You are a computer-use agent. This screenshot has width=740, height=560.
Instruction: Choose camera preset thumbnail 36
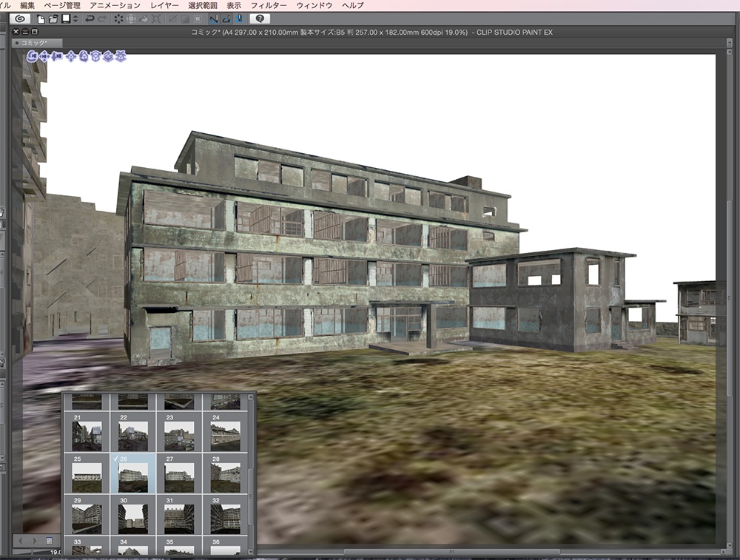(225, 546)
